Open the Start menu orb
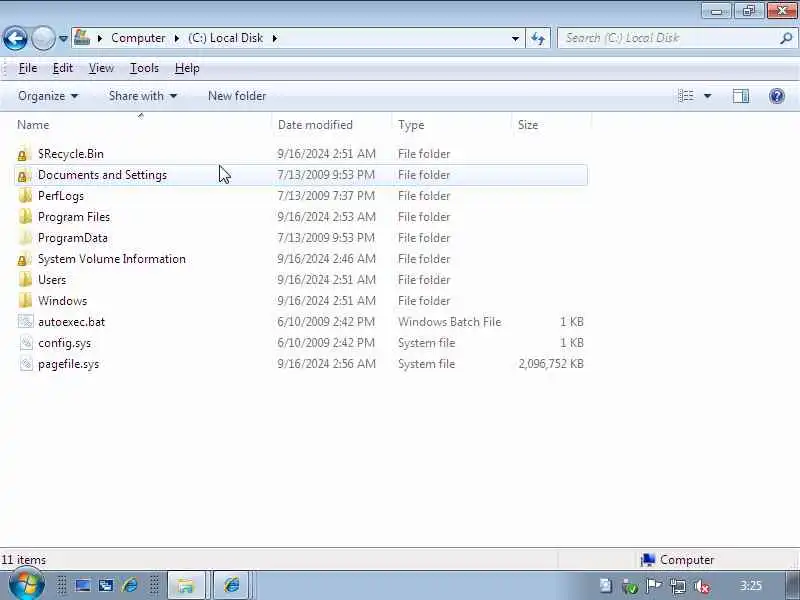The image size is (800, 600). click(27, 585)
